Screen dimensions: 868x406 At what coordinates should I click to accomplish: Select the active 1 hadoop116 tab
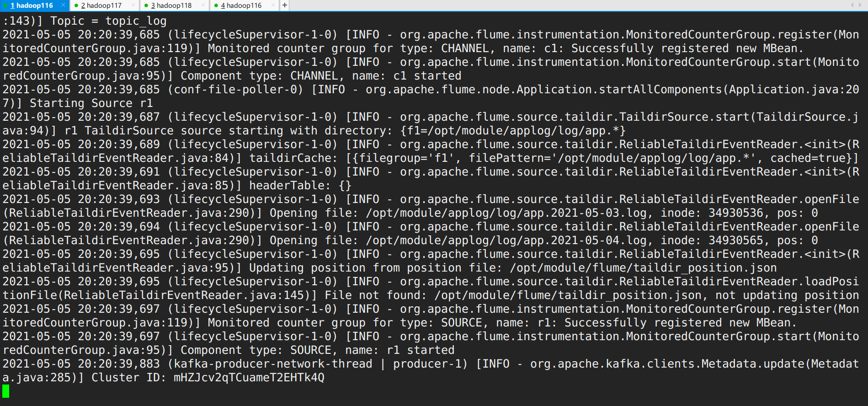click(32, 5)
